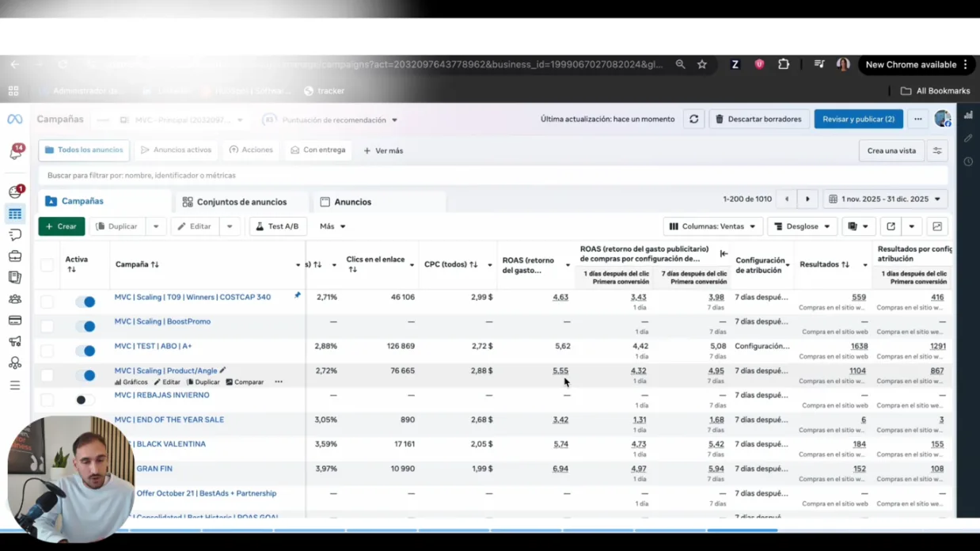Viewport: 980px width, 551px height.
Task: Toggle off MVC TEST ABO A+ campaign
Action: [85, 351]
